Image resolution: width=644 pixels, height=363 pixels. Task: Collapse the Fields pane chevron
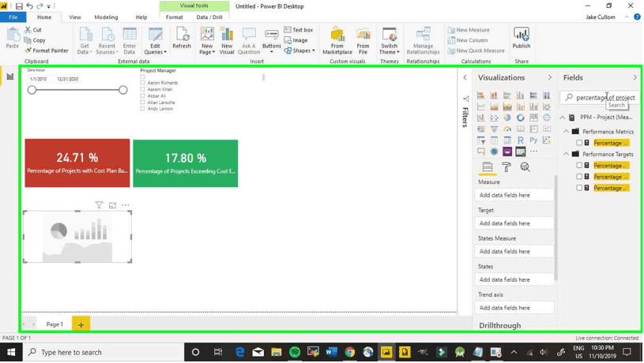click(x=635, y=77)
